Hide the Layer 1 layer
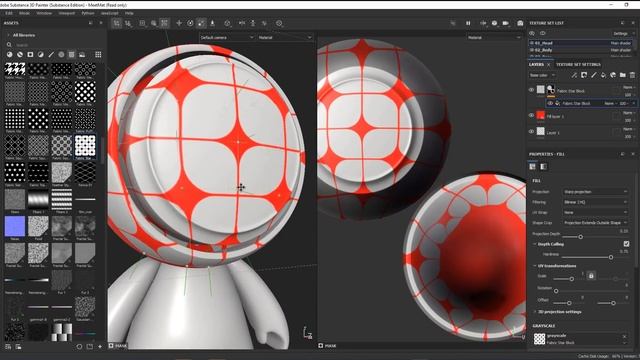 coord(531,131)
